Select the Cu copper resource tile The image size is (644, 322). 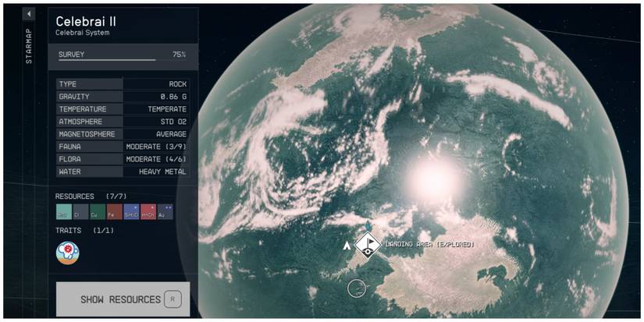[98, 212]
